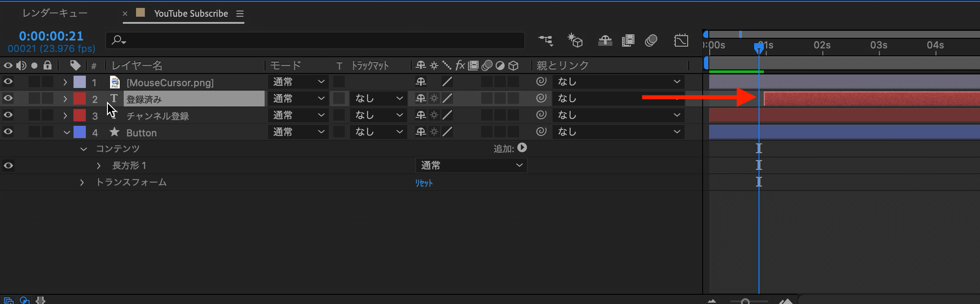The height and width of the screenshot is (304, 980).
Task: Click the Add (追加) play arrow button
Action: click(522, 148)
